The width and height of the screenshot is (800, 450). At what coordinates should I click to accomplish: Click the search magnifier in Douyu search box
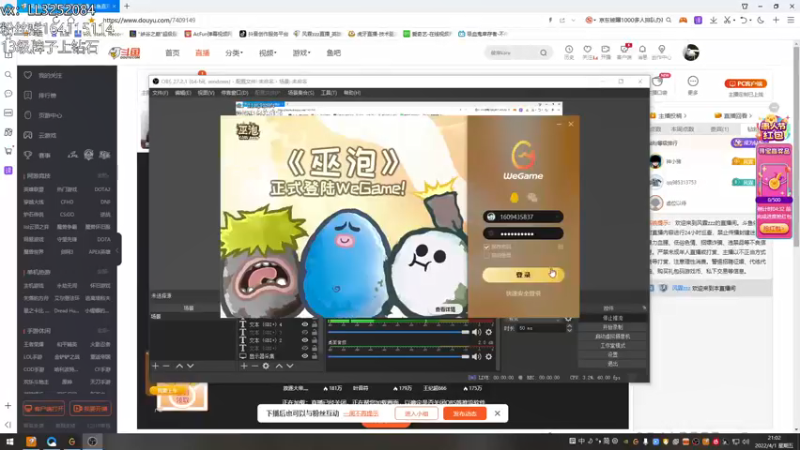point(543,53)
